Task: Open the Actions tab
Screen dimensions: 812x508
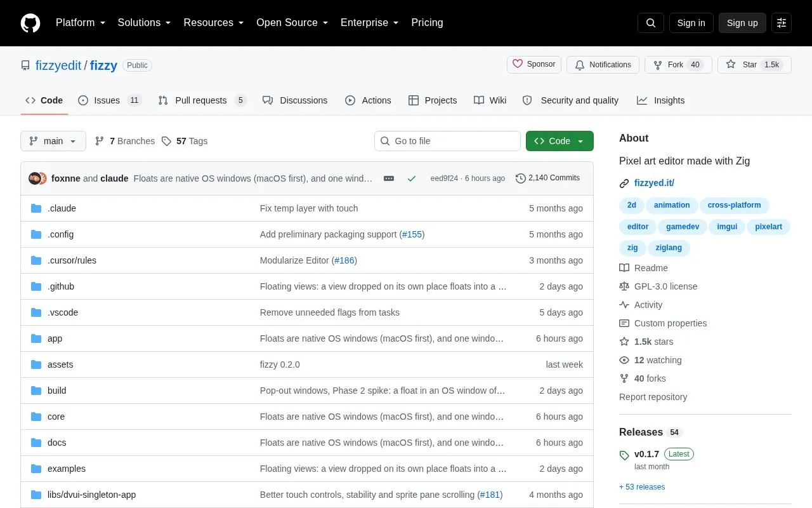Action: [x=368, y=100]
